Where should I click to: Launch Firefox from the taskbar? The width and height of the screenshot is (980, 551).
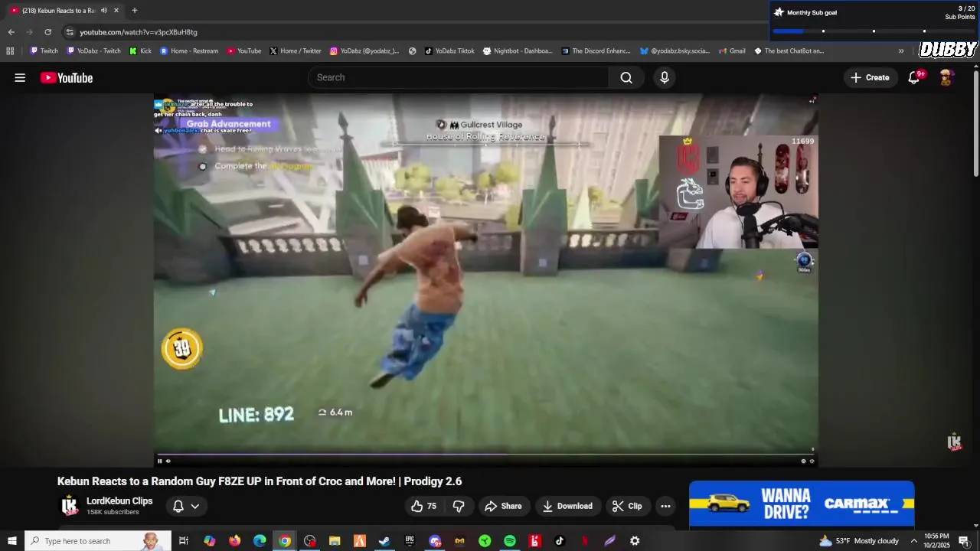tap(234, 541)
